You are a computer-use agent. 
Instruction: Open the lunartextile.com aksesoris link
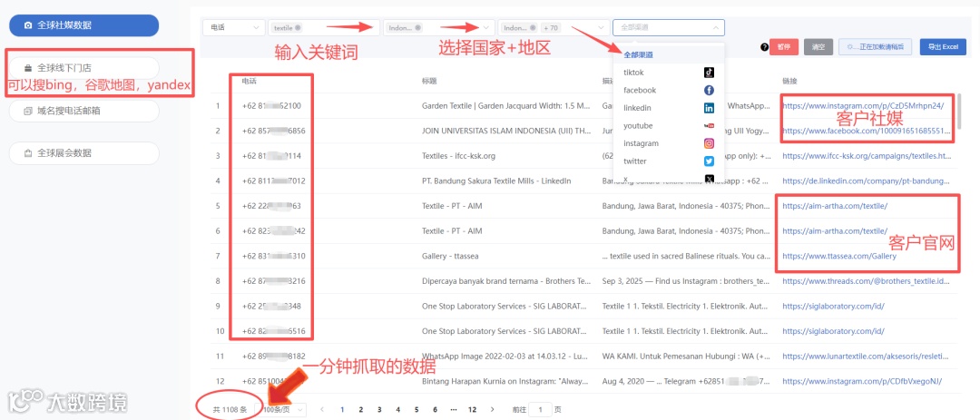coord(867,357)
